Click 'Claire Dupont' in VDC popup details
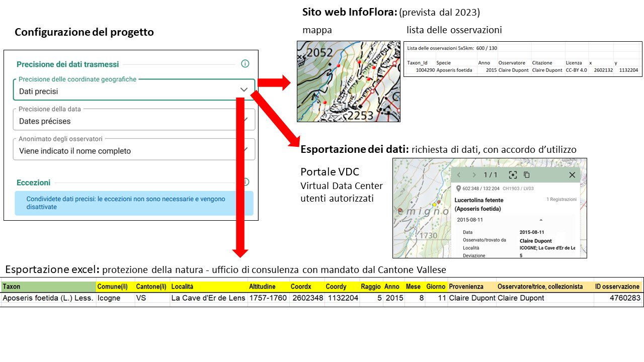Image resolution: width=644 pixels, height=362 pixels. pos(535,241)
